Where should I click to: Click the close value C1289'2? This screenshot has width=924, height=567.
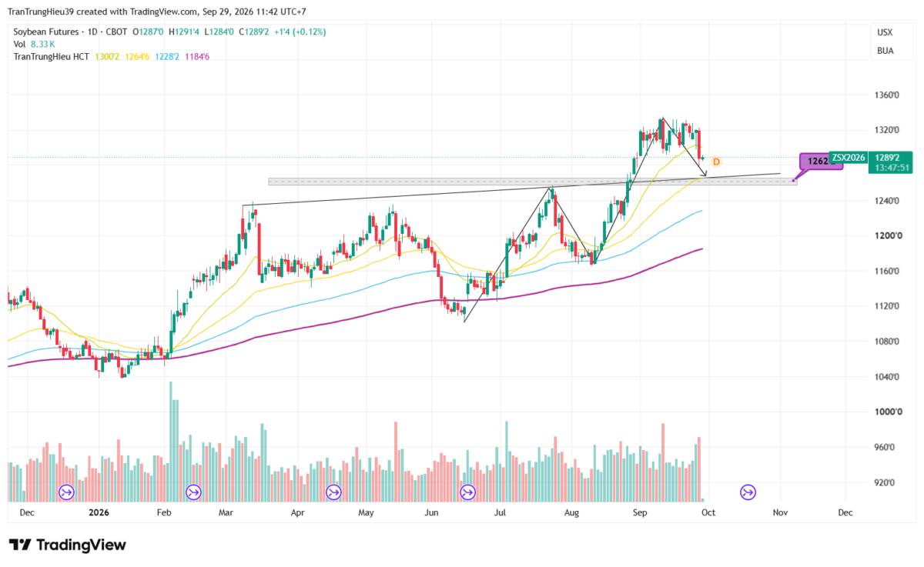click(x=253, y=32)
